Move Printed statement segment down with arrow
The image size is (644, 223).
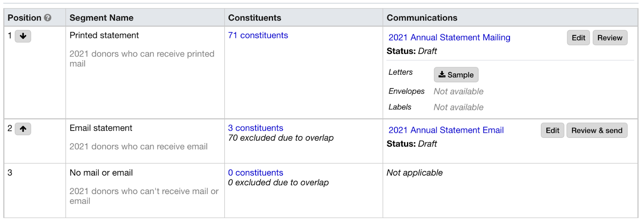click(x=23, y=36)
